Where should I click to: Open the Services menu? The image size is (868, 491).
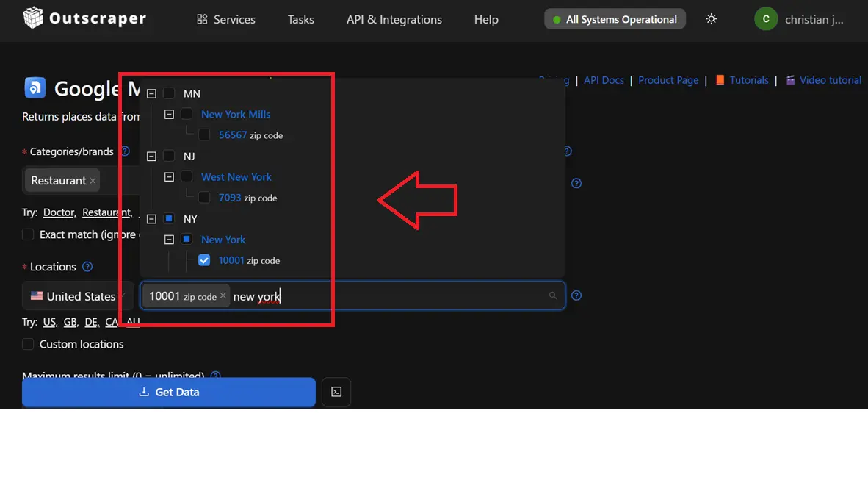click(x=226, y=20)
